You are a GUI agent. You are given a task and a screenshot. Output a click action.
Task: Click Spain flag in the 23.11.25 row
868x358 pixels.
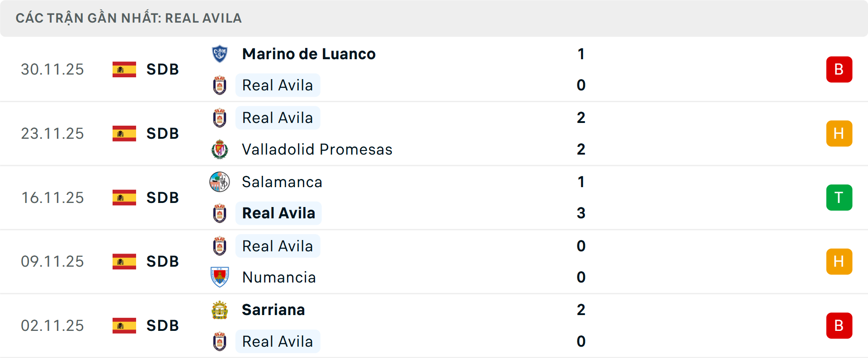[124, 133]
